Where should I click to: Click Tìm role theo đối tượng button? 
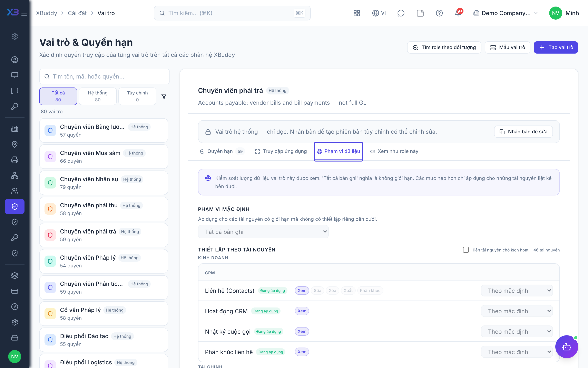pos(444,47)
